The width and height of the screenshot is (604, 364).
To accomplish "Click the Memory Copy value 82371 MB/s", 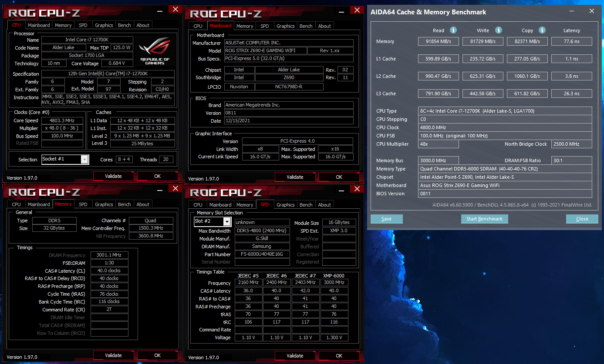I will point(527,41).
